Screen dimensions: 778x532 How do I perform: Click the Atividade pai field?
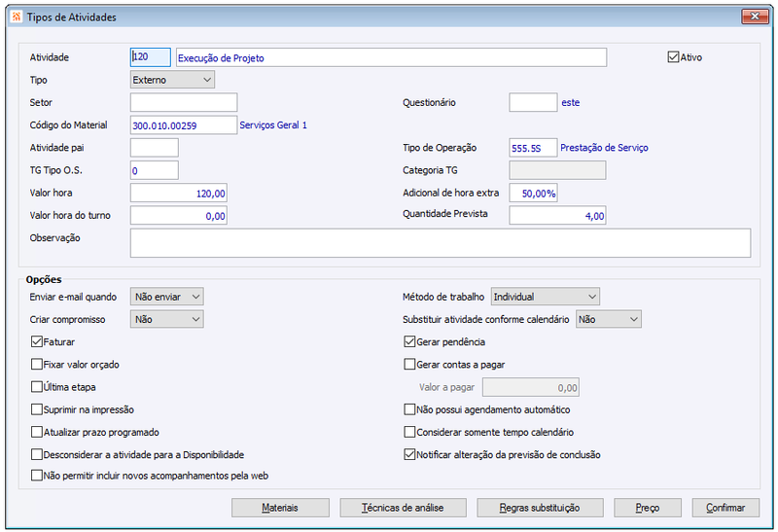tap(155, 148)
